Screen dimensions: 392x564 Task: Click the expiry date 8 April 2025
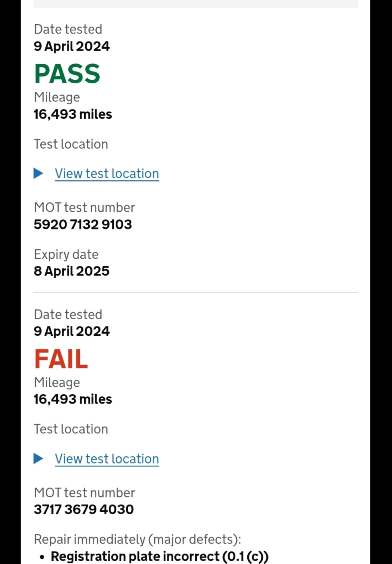(x=72, y=271)
